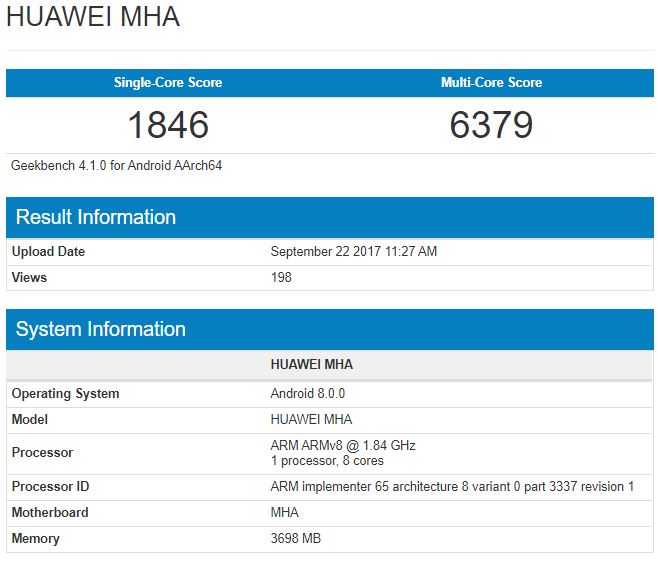The height and width of the screenshot is (564, 658).
Task: Click the HUAWEI MHA page title
Action: click(93, 18)
